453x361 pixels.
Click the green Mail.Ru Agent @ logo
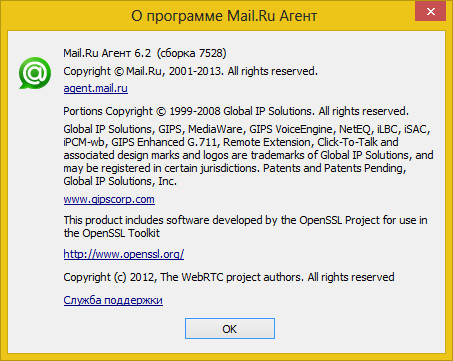(35, 73)
